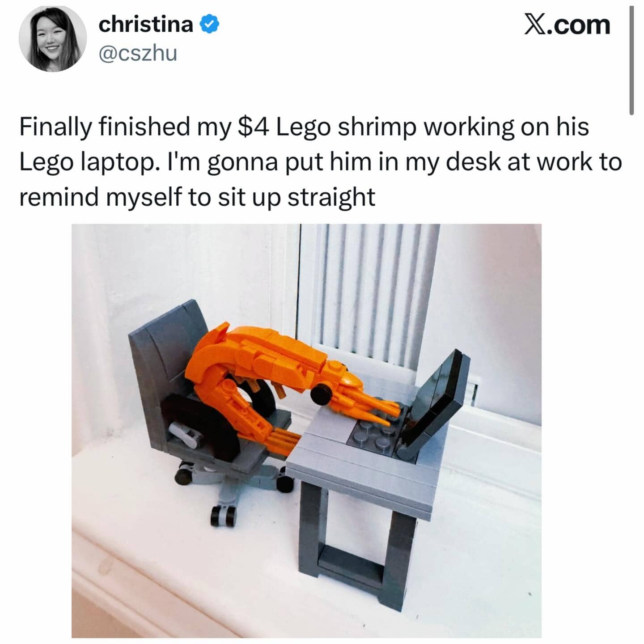The image size is (644, 644).
Task: Open christina's profile avatar photo
Action: tap(52, 39)
